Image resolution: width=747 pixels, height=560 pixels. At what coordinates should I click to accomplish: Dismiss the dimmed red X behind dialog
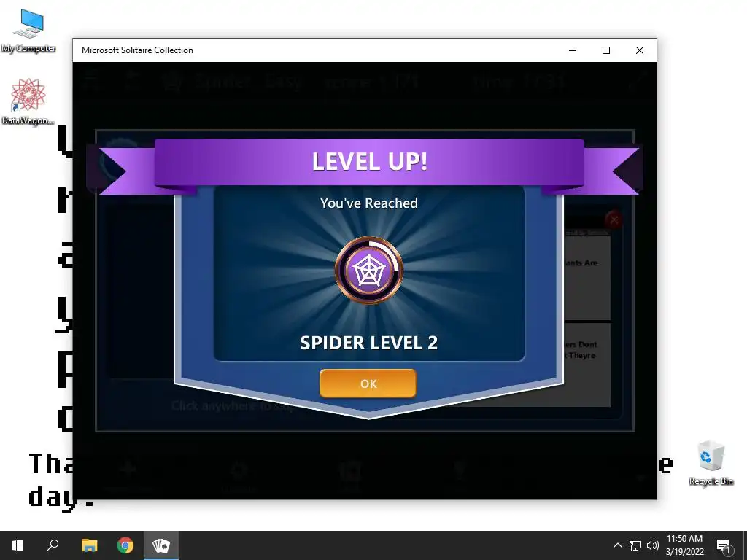614,220
